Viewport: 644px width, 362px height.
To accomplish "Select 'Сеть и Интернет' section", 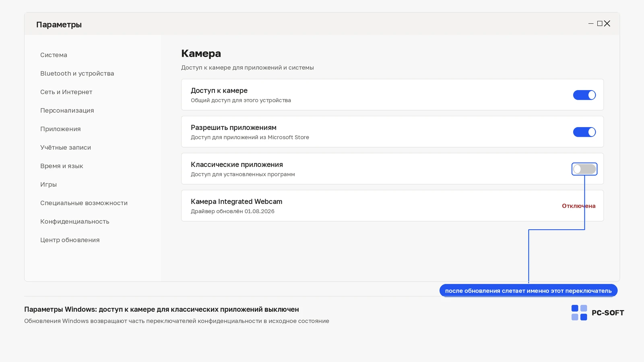I will [x=66, y=92].
